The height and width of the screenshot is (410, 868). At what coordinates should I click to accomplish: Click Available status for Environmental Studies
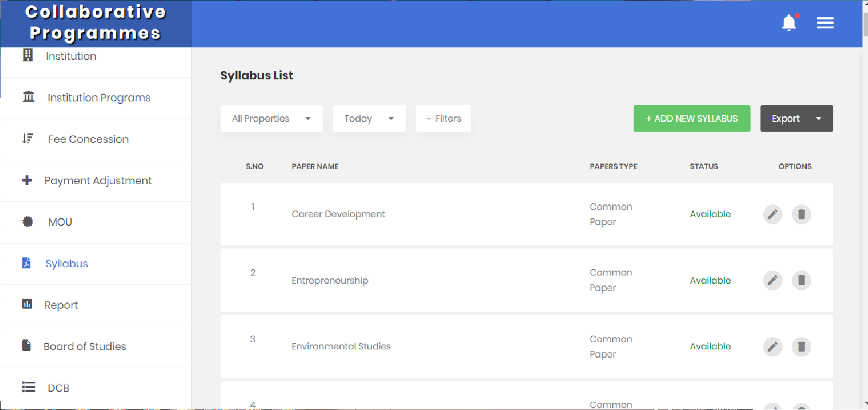tap(710, 346)
